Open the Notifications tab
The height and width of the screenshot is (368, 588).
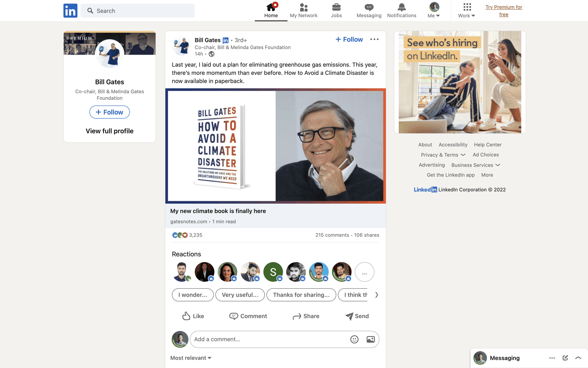tap(401, 11)
